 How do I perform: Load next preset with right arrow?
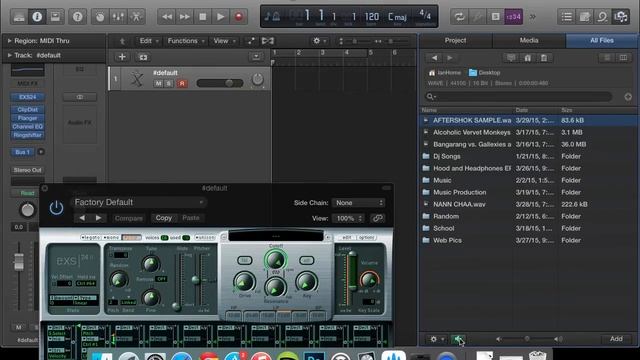pyautogui.click(x=98, y=218)
